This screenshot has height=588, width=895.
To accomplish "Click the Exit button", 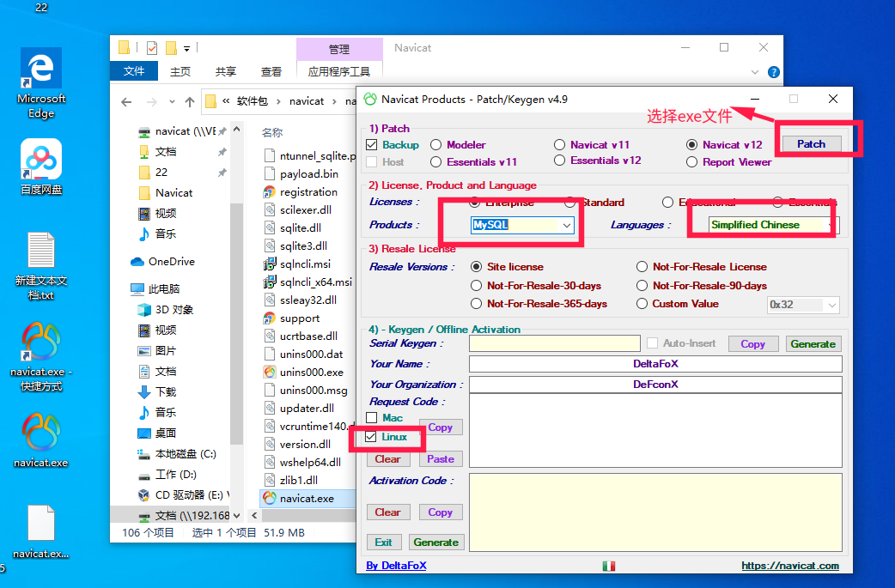I will (x=384, y=542).
